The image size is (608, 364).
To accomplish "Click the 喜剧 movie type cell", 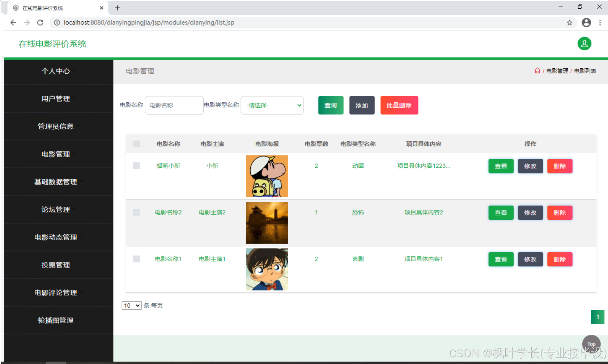I will 358,259.
